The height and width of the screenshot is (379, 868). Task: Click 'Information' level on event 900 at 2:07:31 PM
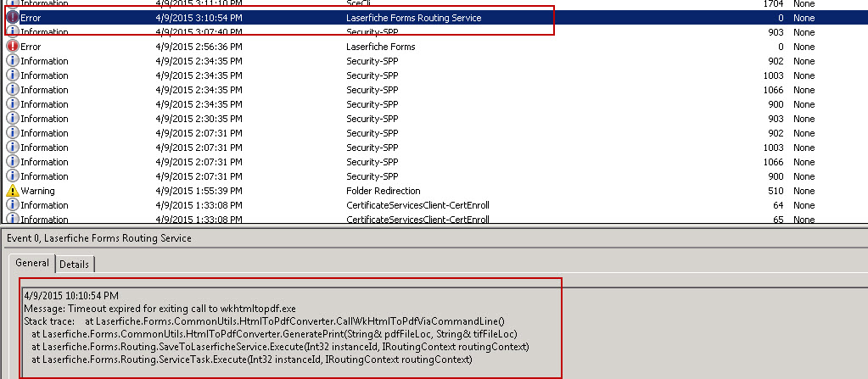pos(44,176)
